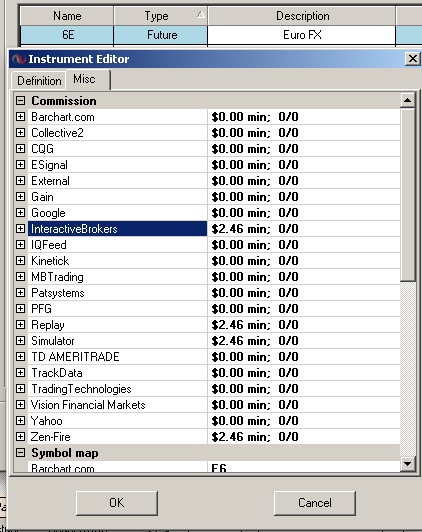
Task: Collapse the Symbol map section
Action: point(20,453)
